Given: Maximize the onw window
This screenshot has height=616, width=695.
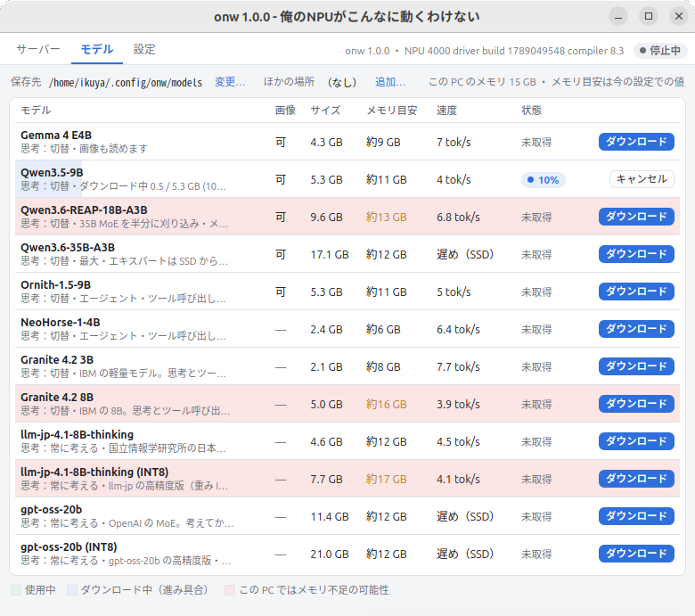Looking at the screenshot, I should coord(649,16).
